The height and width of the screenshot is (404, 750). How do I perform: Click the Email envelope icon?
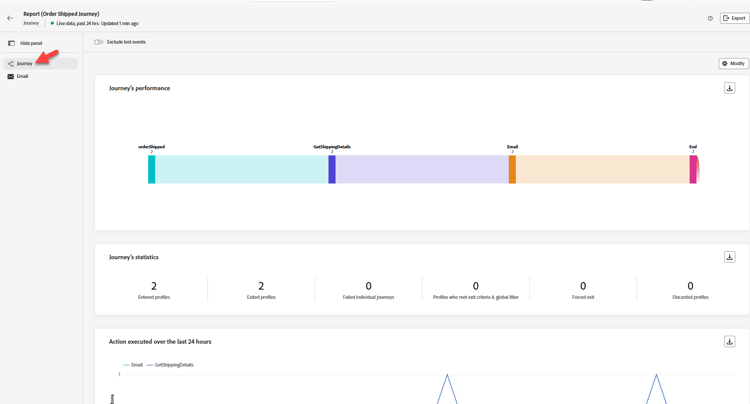click(11, 76)
